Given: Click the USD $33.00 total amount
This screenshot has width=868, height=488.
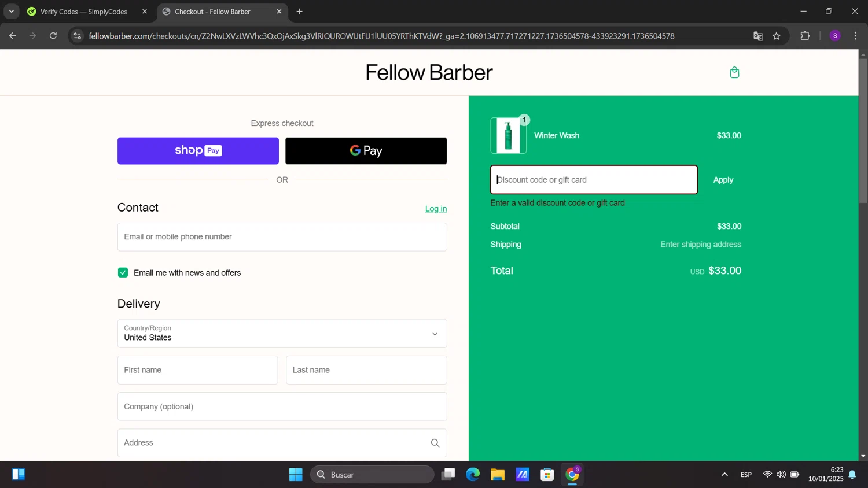Looking at the screenshot, I should click(x=716, y=271).
